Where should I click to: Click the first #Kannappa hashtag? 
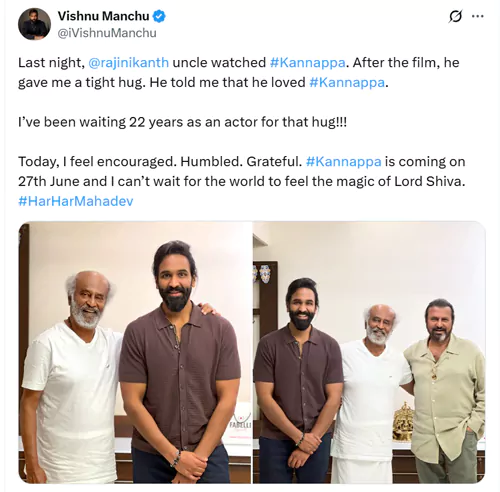pos(307,63)
